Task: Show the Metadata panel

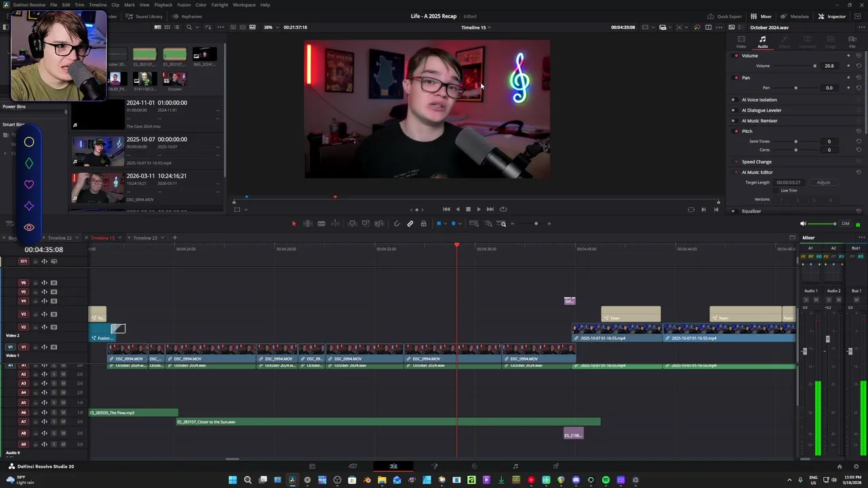Action: tap(795, 16)
